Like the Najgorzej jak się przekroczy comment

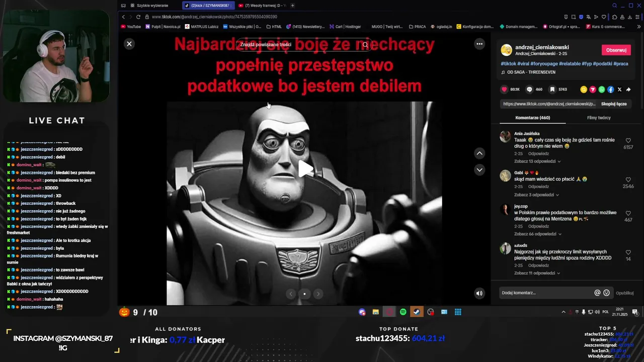coord(628,252)
